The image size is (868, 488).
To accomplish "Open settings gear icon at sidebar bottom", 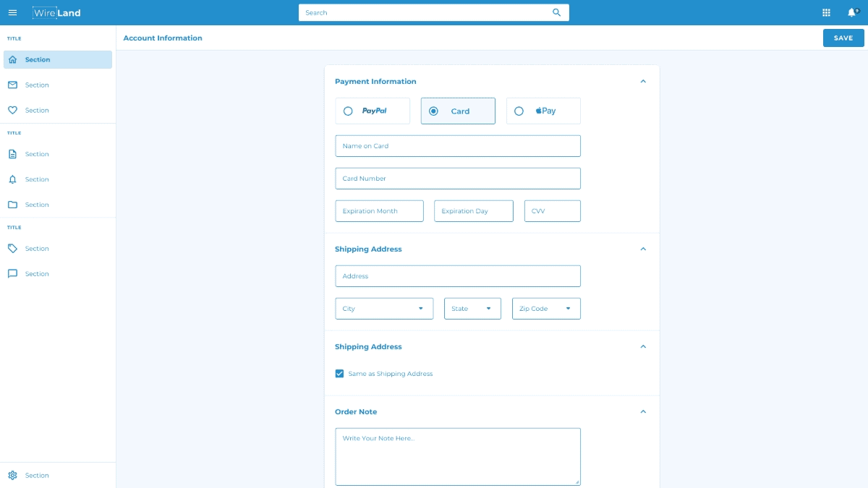I will [12, 476].
